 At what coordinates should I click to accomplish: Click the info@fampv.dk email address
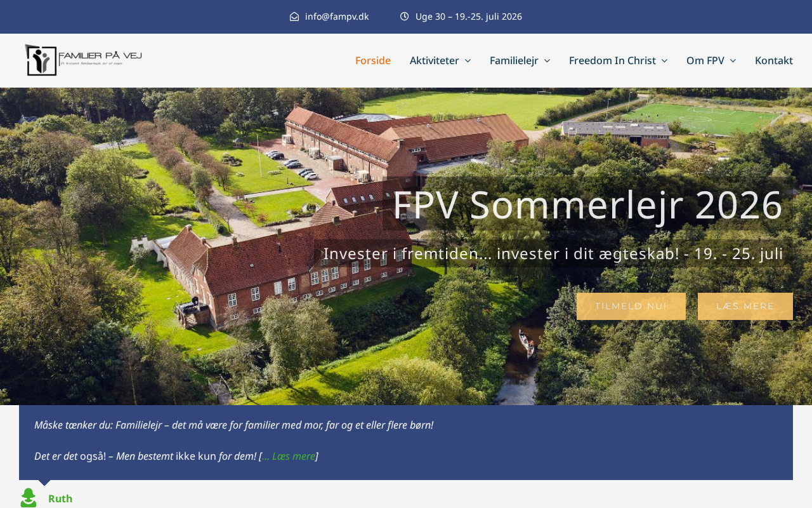pyautogui.click(x=337, y=17)
